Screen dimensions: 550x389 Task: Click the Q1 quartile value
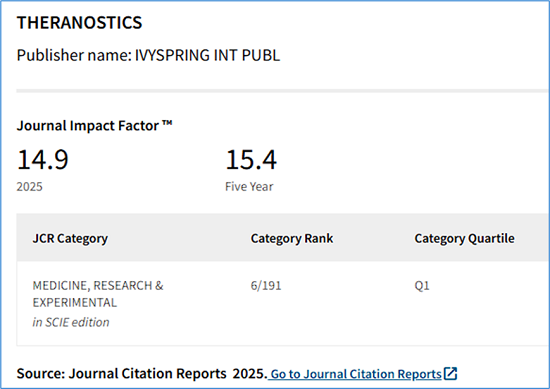pyautogui.click(x=422, y=286)
